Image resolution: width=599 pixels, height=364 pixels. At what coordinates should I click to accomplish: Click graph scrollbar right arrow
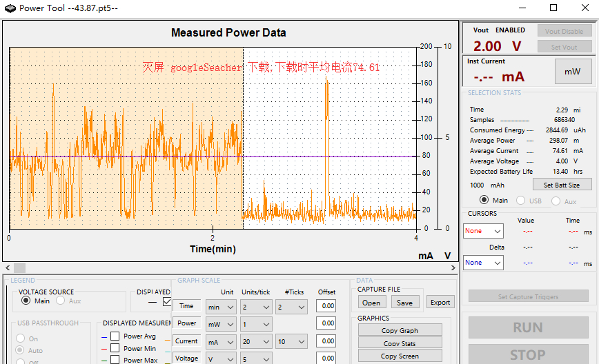coord(453,268)
